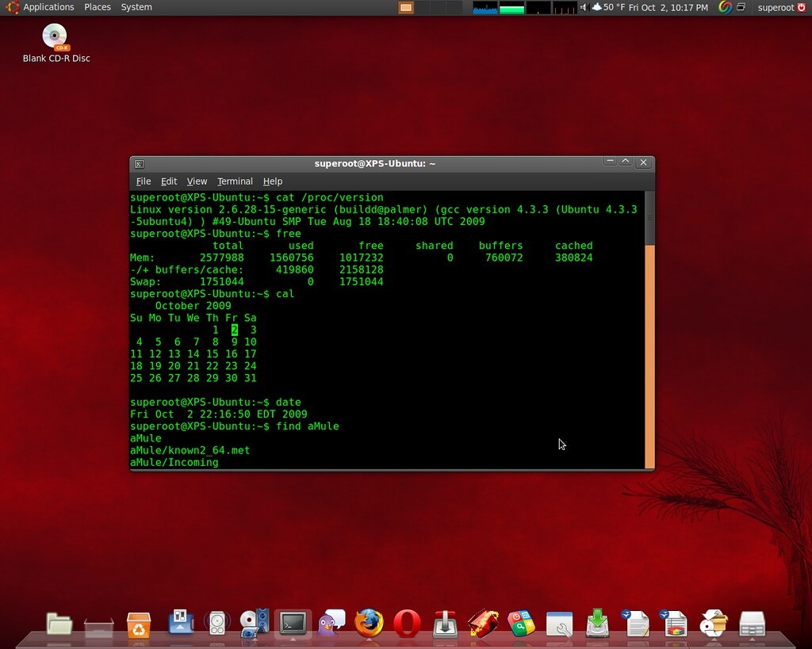812x649 pixels.
Task: Click the window-stack tray icon
Action: [x=741, y=7]
